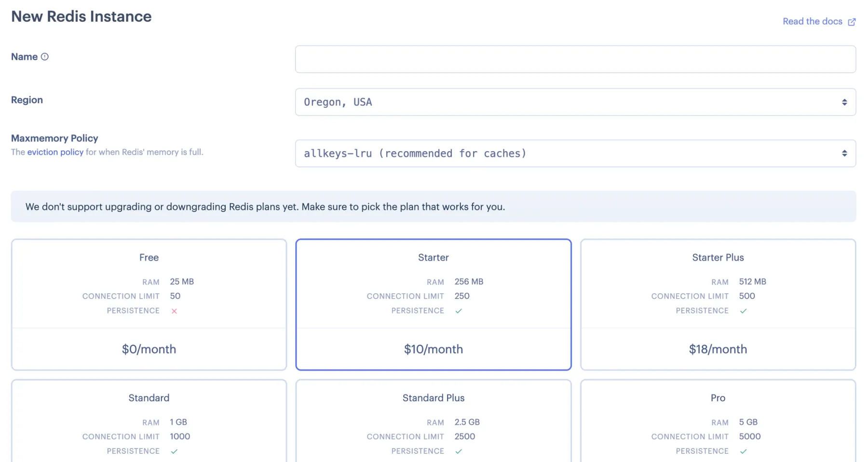This screenshot has width=868, height=462.
Task: Select the Free plan card
Action: click(149, 305)
